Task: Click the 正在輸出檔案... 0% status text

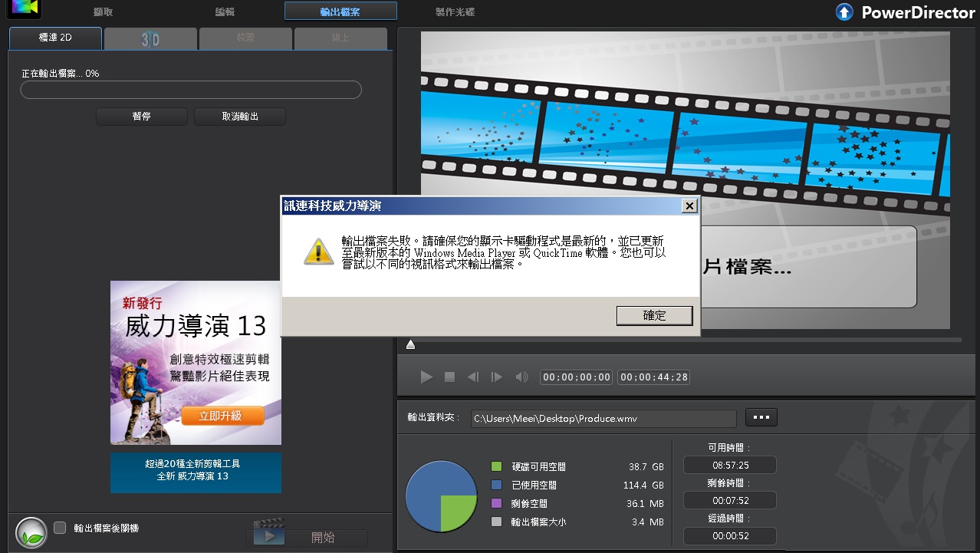Action: click(61, 74)
